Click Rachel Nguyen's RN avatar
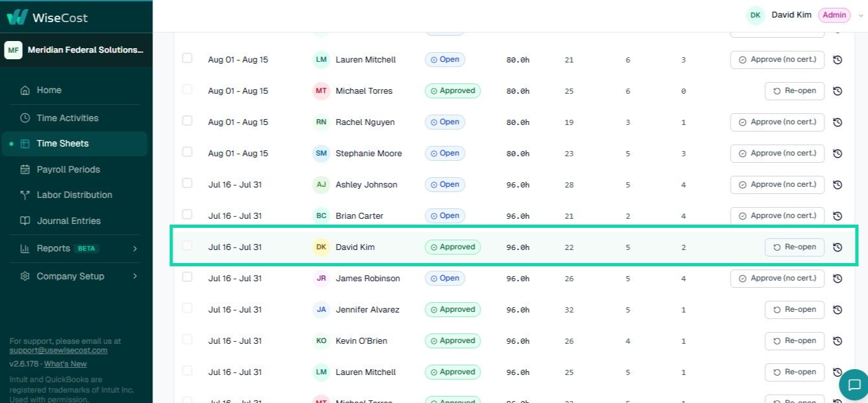 (x=321, y=122)
